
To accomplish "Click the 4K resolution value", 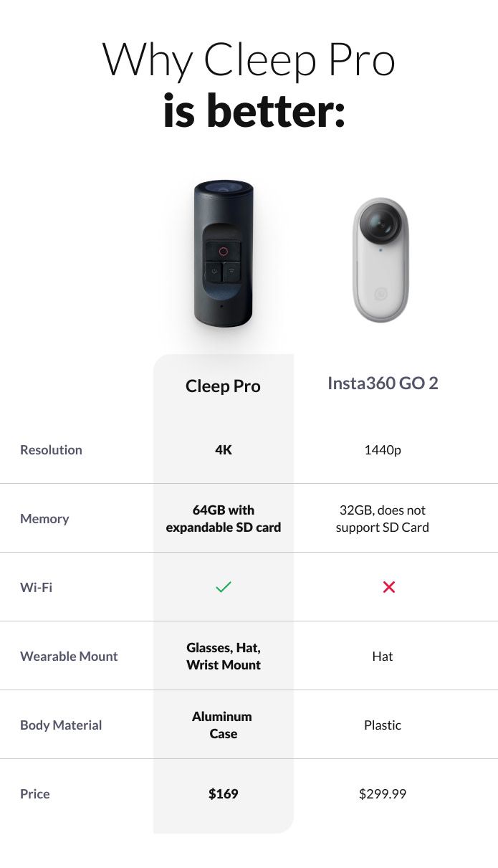I will pyautogui.click(x=224, y=450).
